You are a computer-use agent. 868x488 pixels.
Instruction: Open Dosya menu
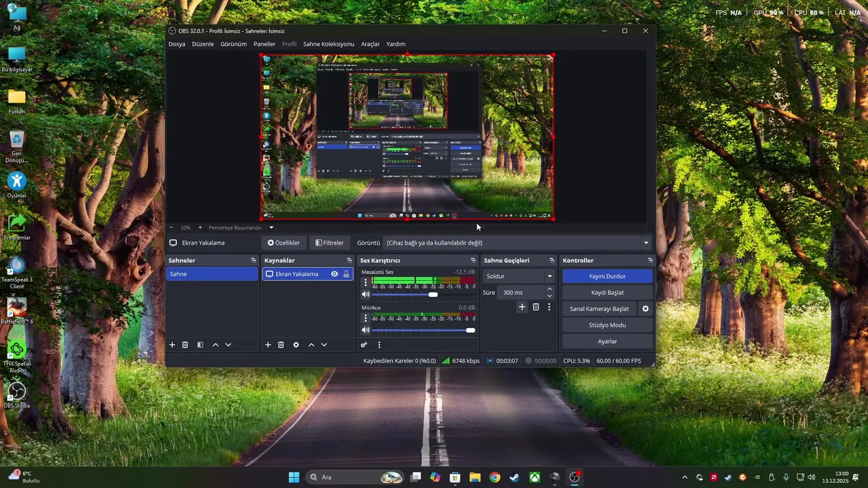pos(177,44)
